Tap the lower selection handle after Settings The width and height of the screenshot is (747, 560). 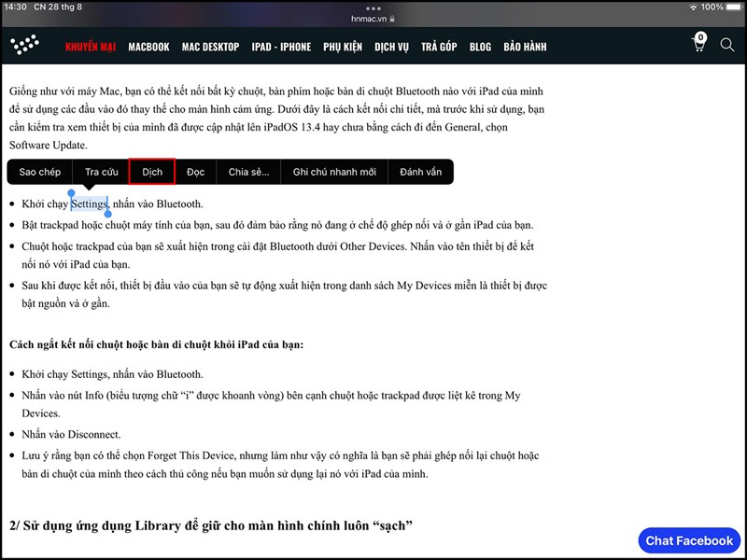click(107, 214)
